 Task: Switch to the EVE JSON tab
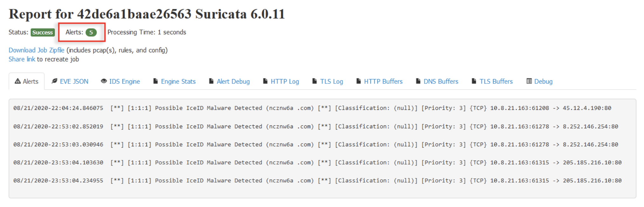click(70, 82)
